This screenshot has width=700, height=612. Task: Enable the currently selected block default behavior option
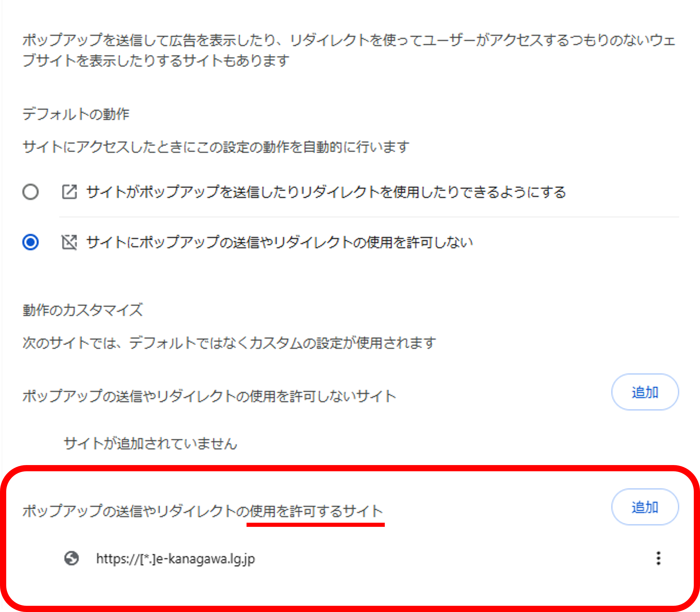pos(30,242)
